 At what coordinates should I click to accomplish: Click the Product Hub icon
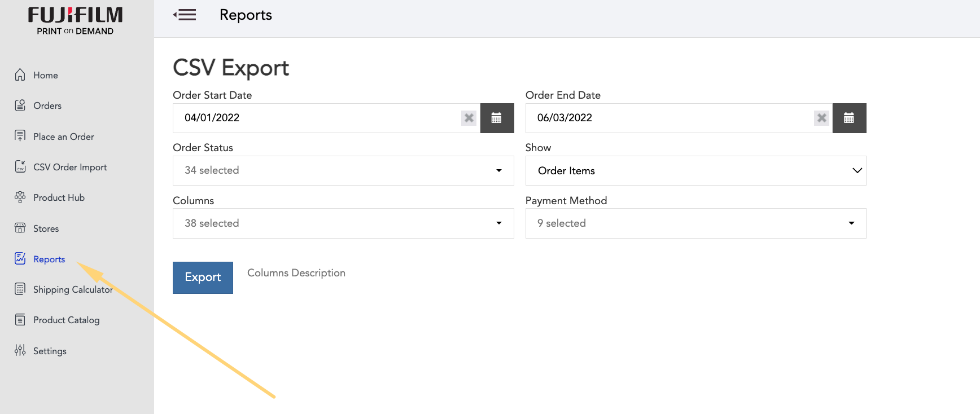[x=20, y=197]
